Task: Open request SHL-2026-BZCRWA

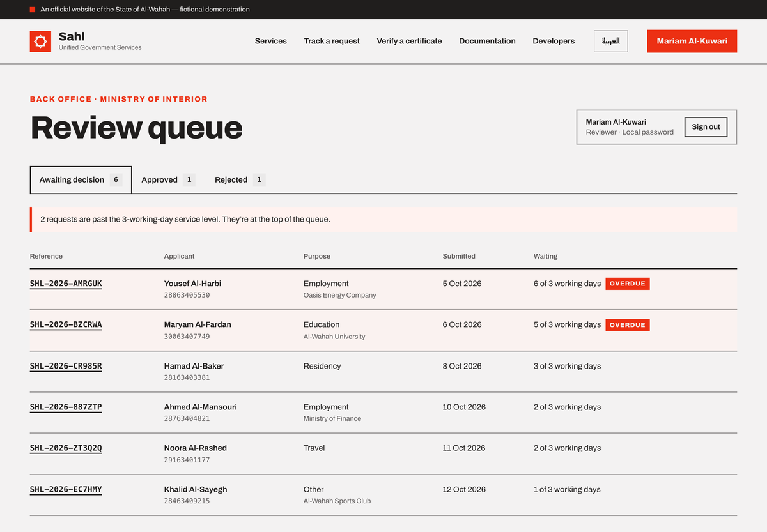Action: pos(66,324)
